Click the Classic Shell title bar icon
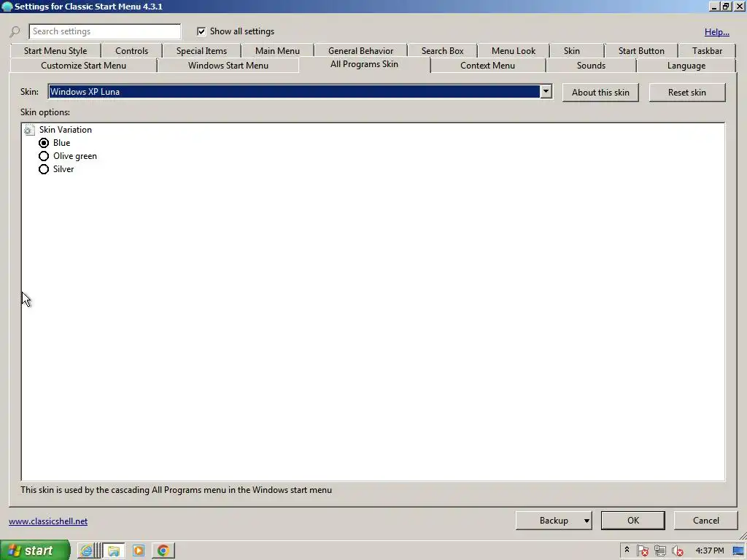Viewport: 747px width, 560px height. pos(7,7)
